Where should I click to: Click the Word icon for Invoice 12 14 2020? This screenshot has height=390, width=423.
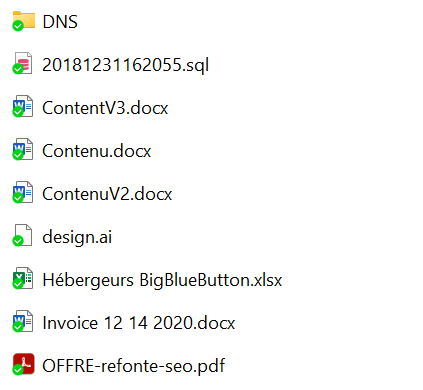pyautogui.click(x=23, y=321)
